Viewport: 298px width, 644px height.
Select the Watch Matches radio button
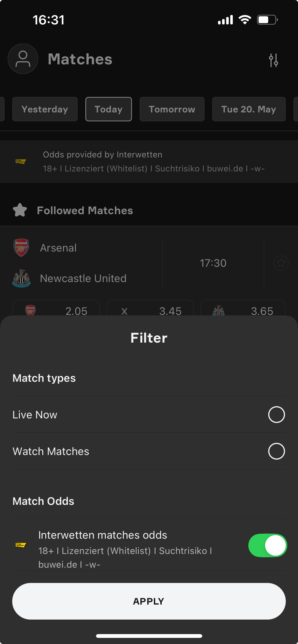(276, 451)
